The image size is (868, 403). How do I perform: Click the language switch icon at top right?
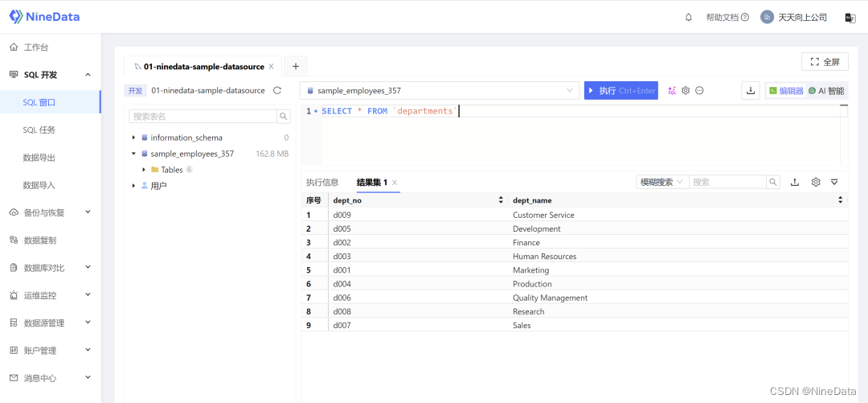[850, 18]
